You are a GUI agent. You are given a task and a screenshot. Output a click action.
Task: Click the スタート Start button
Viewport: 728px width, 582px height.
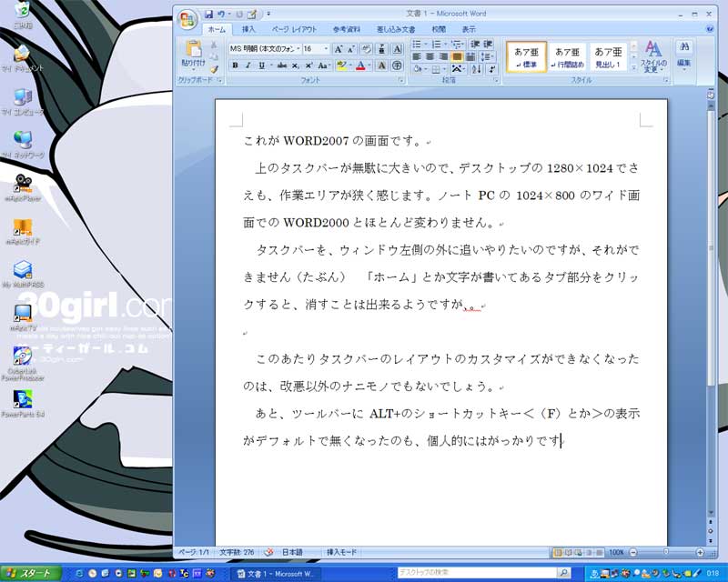31,573
